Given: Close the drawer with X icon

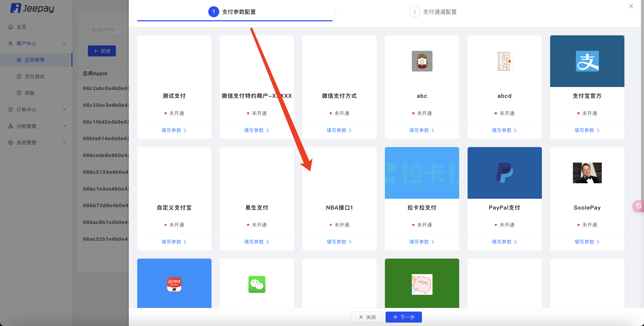Looking at the screenshot, I should click(x=631, y=6).
